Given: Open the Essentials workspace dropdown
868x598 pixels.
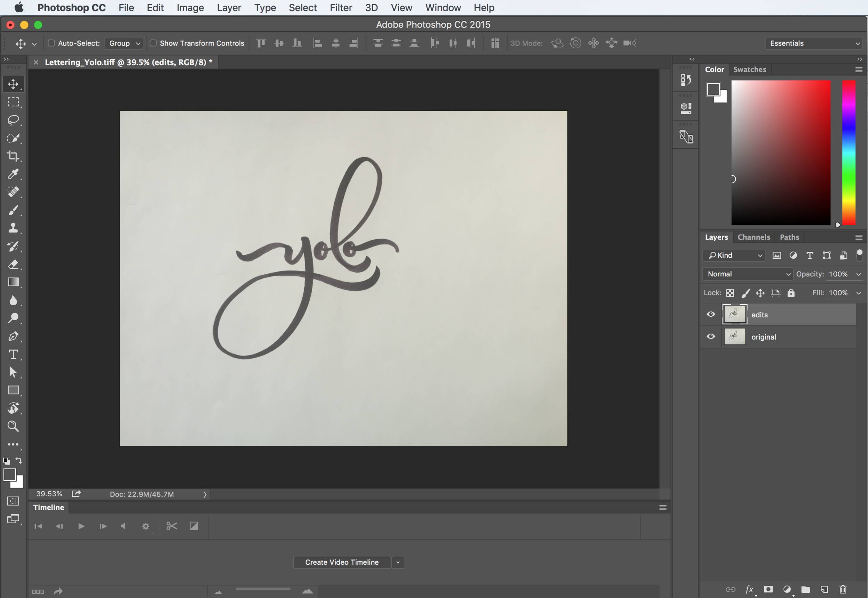Looking at the screenshot, I should [814, 43].
